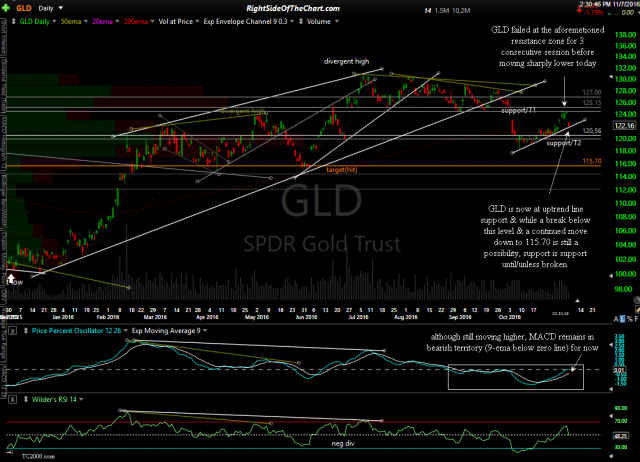Image resolution: width=640 pixels, height=462 pixels.
Task: Click the -1.79% change value
Action: pyautogui.click(x=594, y=13)
